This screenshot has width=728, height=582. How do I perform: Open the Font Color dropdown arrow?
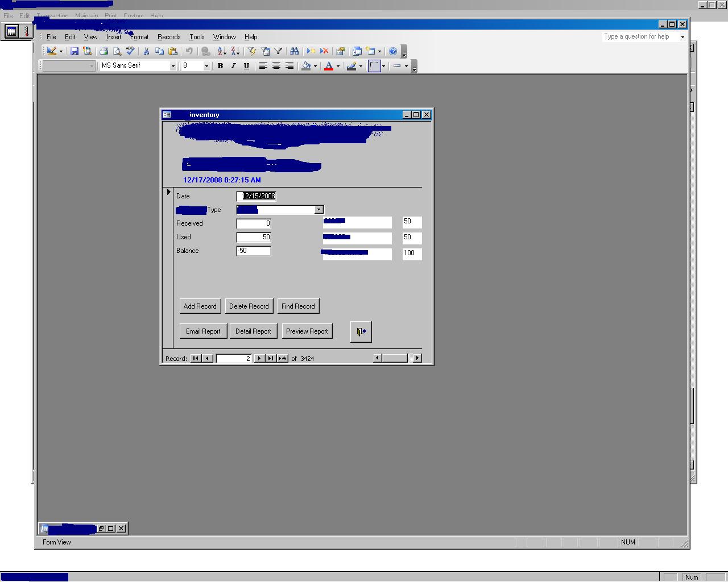click(338, 66)
